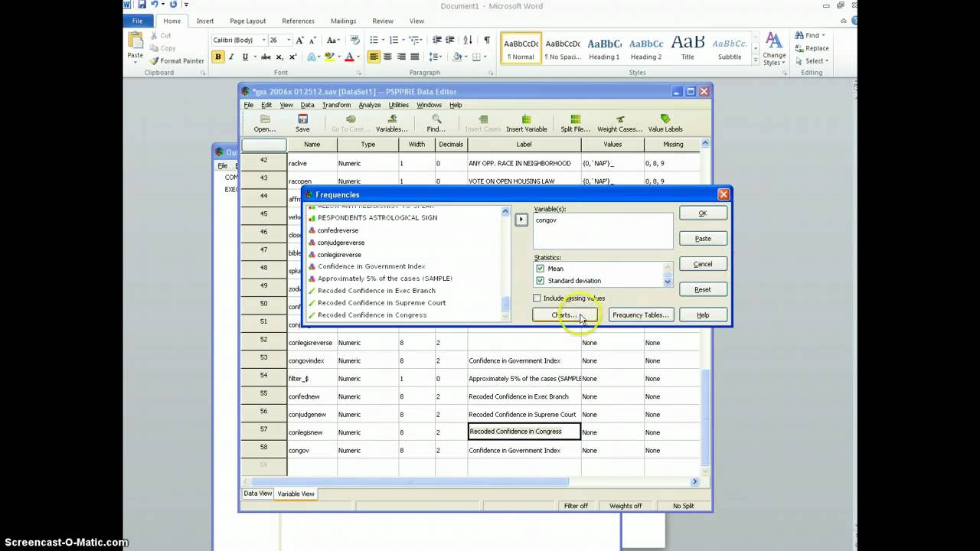The image size is (980, 551).
Task: Click the Frequency Tables... button
Action: click(x=641, y=315)
